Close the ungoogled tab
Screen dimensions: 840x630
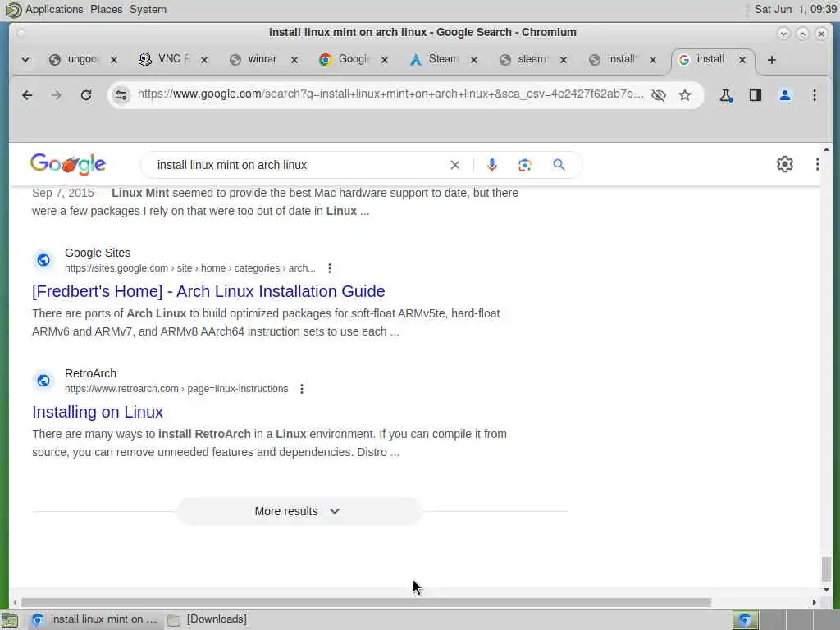[x=114, y=60]
